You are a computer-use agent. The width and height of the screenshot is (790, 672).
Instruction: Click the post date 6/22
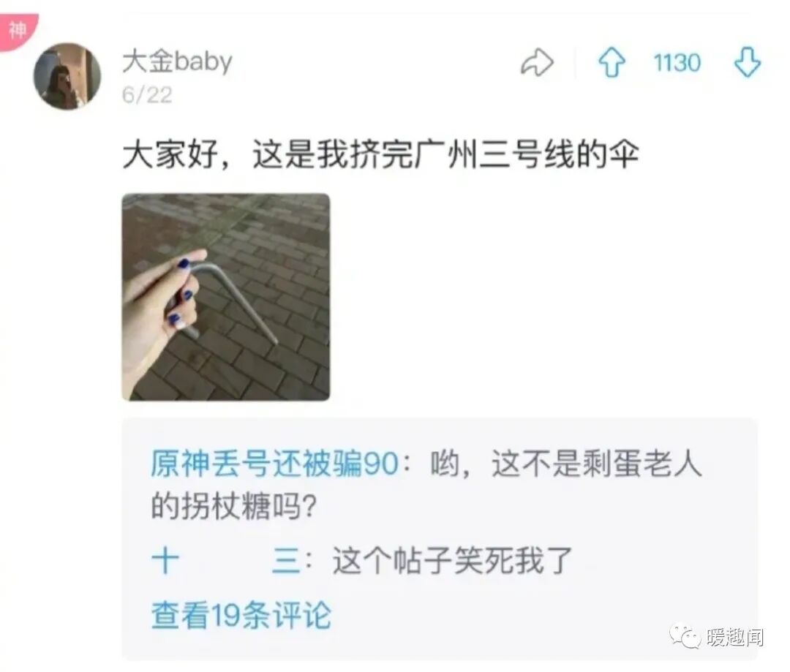tap(147, 95)
